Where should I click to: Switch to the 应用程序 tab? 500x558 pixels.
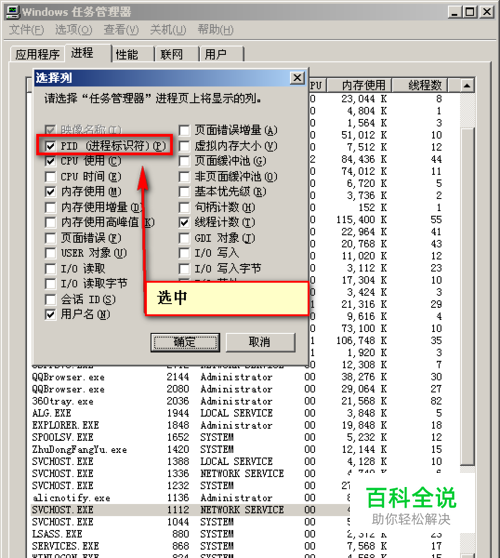[x=37, y=54]
